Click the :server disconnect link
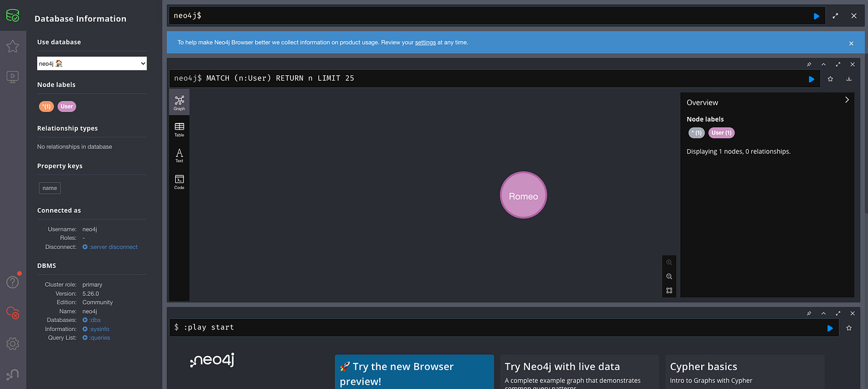The image size is (868, 389). pos(110,247)
